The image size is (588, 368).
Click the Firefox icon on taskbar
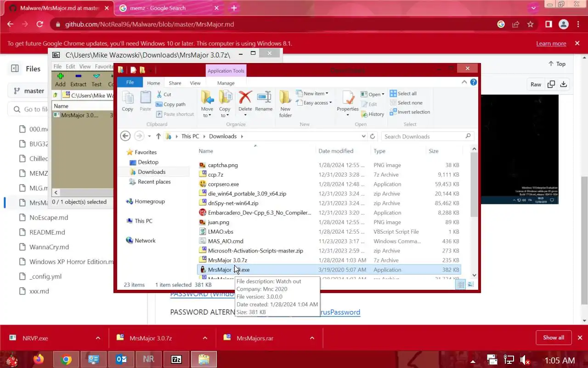click(x=39, y=359)
